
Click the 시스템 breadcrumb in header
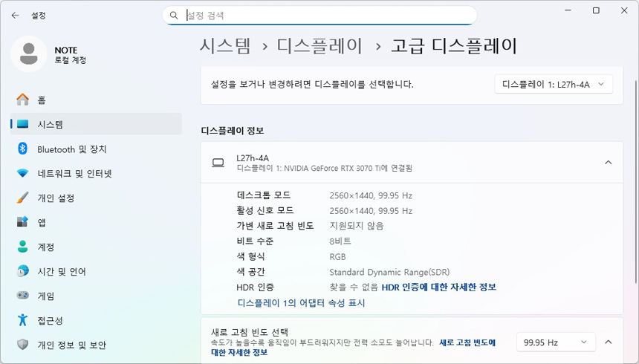click(x=225, y=45)
